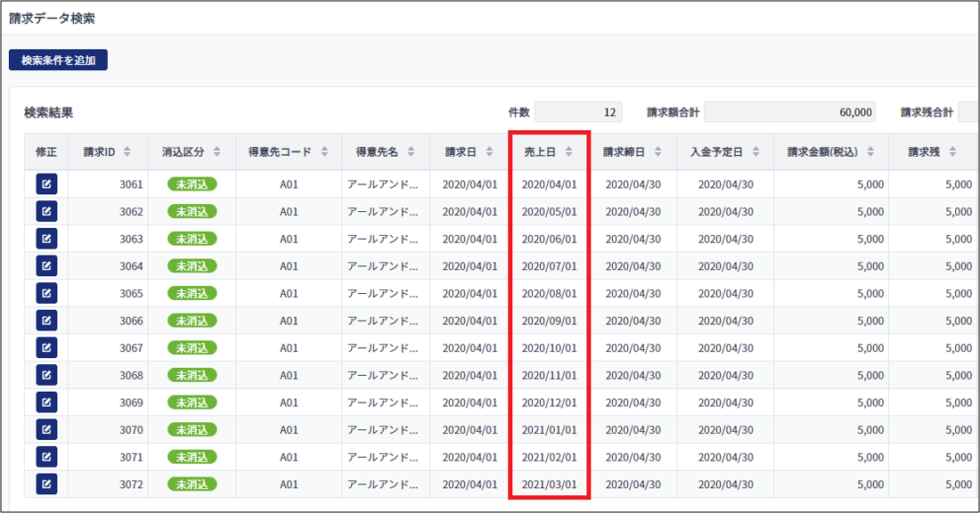Select 売上日 cell 2020/07/01

point(550,266)
